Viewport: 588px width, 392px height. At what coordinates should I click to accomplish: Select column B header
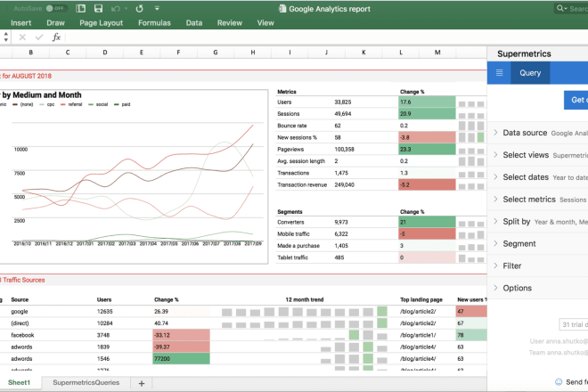(31, 53)
